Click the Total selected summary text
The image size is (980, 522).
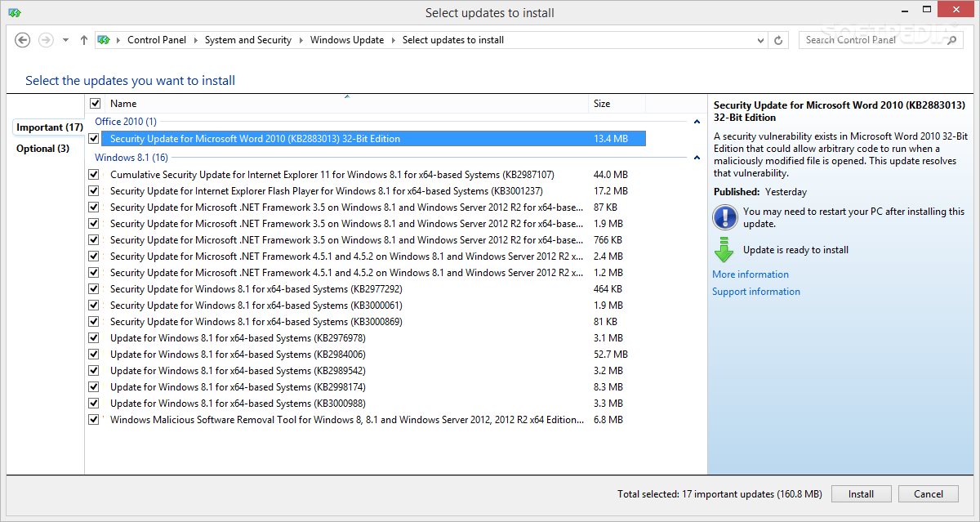[719, 494]
